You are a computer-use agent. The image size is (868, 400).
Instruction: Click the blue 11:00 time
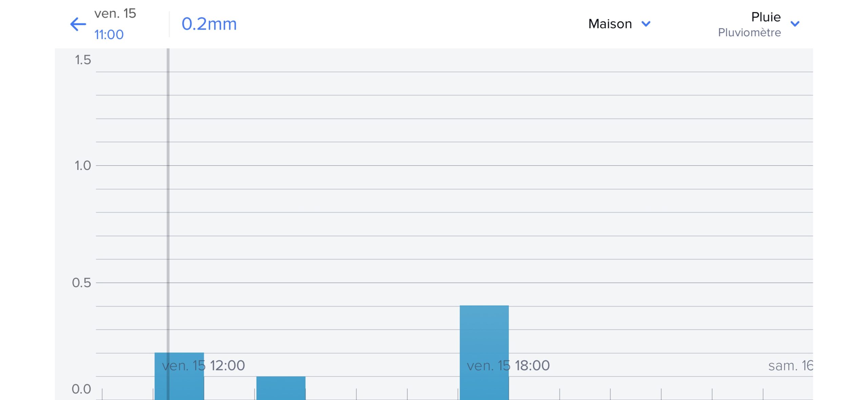coord(109,35)
